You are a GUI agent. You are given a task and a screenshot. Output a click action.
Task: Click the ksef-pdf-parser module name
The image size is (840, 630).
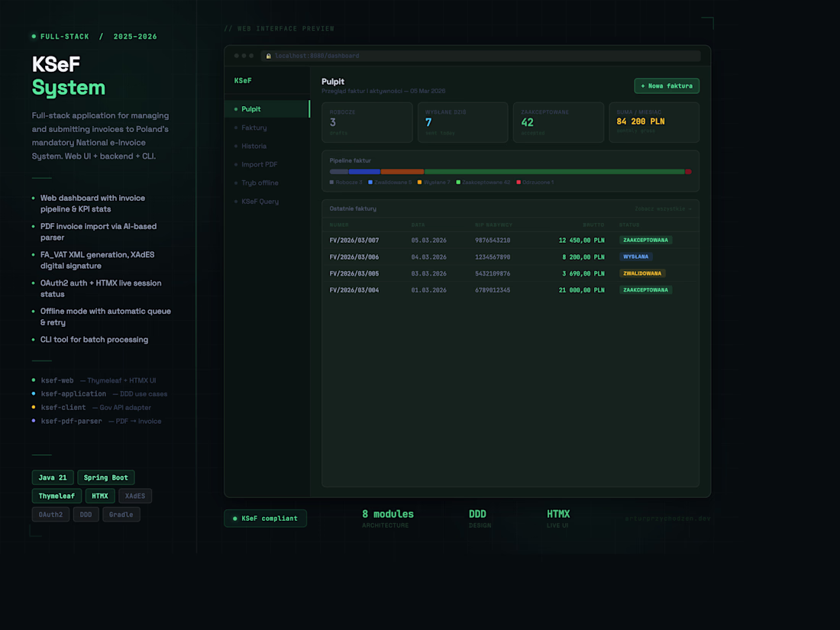(71, 421)
